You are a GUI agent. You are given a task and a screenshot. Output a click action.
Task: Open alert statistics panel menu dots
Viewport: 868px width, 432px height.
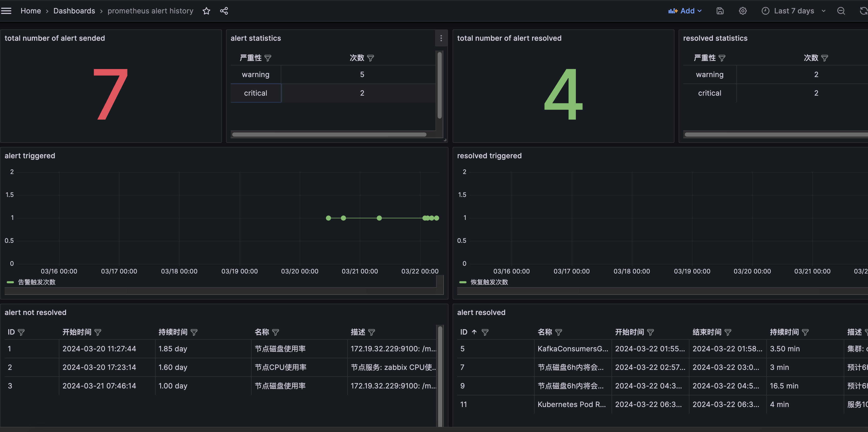pyautogui.click(x=441, y=38)
